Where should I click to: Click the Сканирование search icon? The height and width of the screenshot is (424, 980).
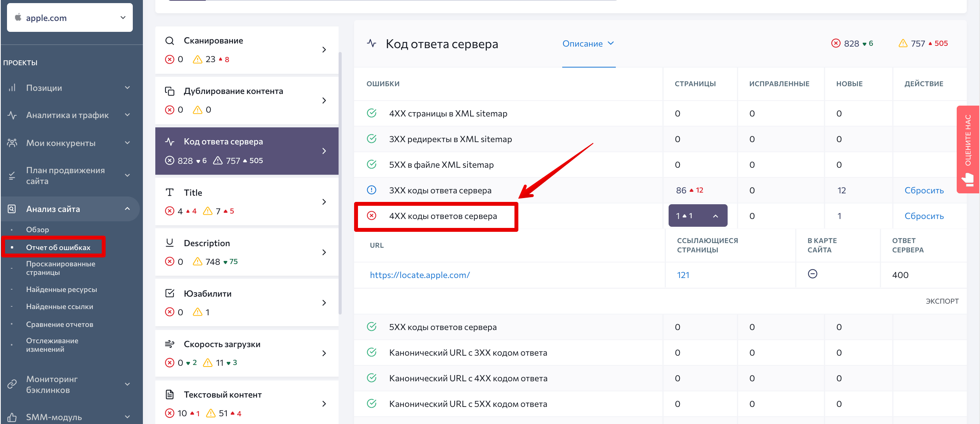[170, 41]
